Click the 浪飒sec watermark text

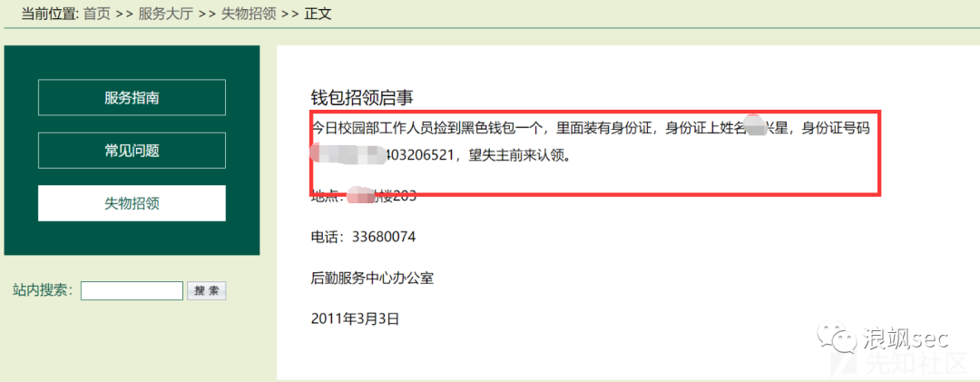[905, 339]
